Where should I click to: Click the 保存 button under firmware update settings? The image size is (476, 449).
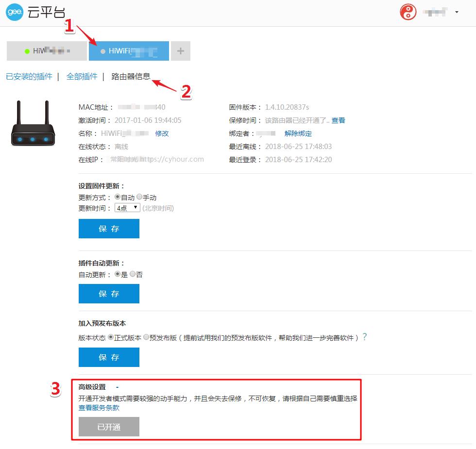pos(109,228)
